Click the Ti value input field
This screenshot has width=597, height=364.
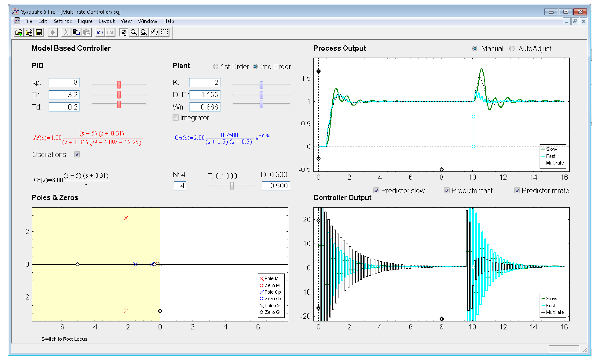pos(64,95)
